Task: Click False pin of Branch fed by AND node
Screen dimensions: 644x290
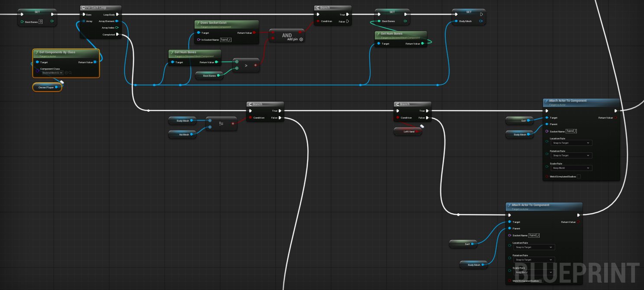Action: click(x=347, y=21)
